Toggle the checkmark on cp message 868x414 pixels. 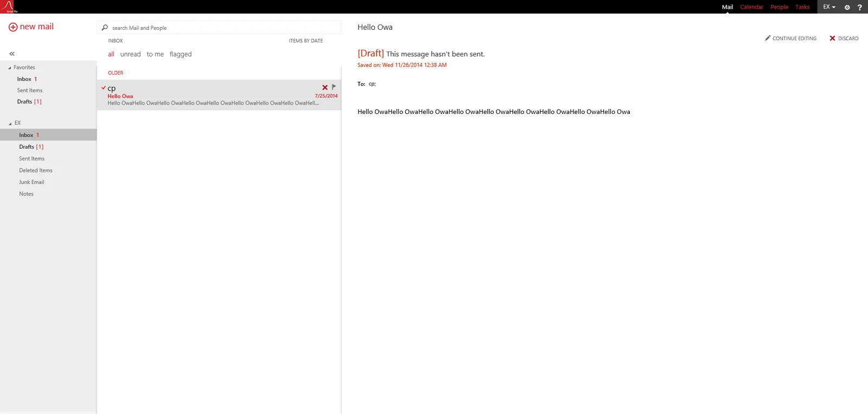pyautogui.click(x=104, y=87)
